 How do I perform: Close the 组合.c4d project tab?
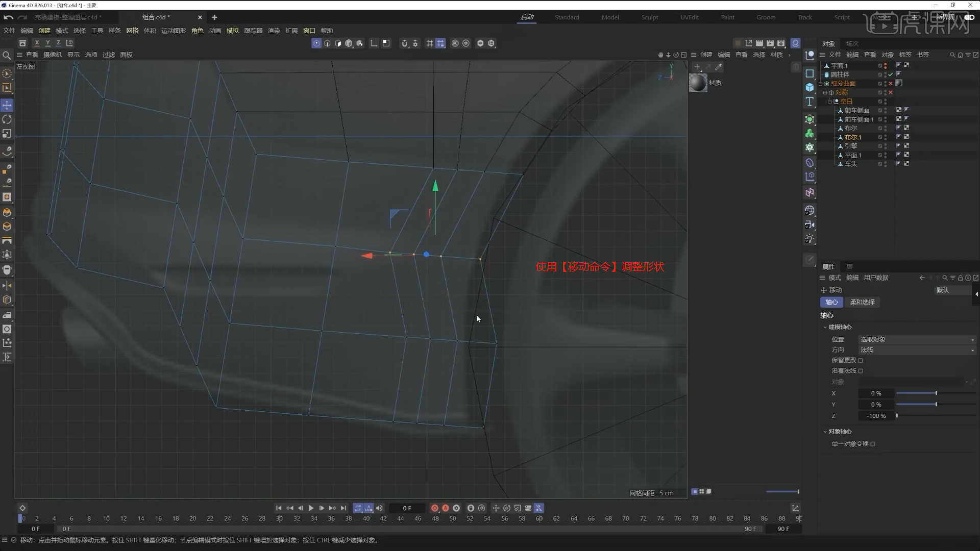(x=200, y=17)
